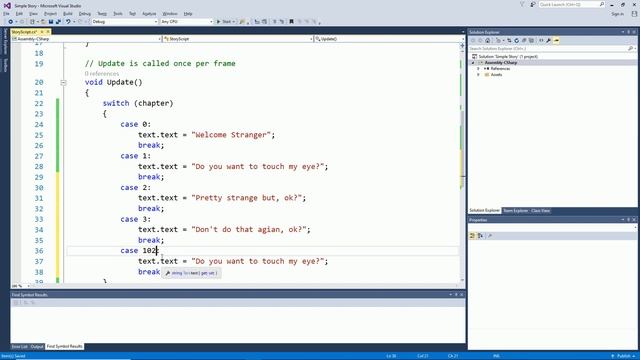Expand the Assets folder node
The image size is (640, 360).
479,75
